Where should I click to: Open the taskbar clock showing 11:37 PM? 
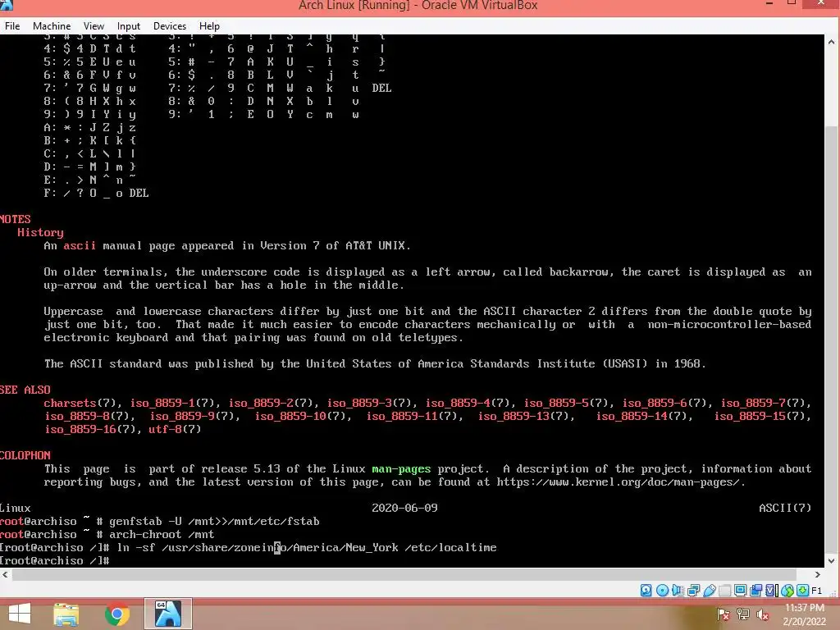(804, 614)
